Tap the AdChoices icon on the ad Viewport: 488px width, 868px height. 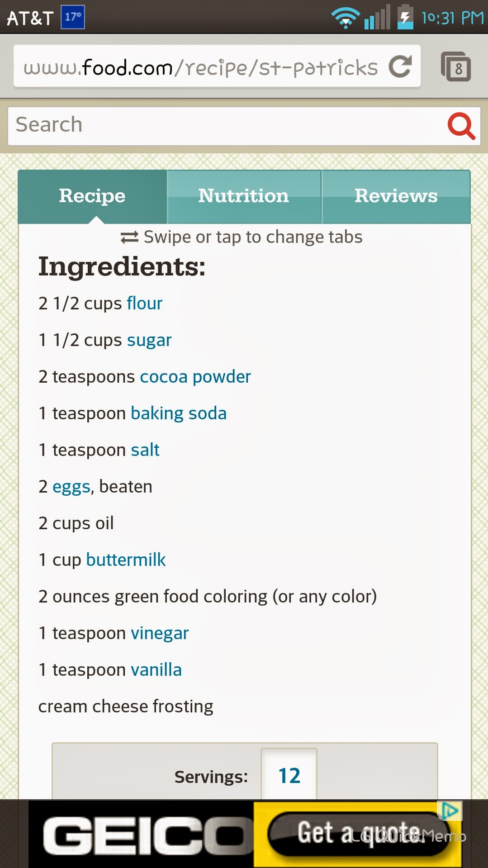(x=450, y=811)
